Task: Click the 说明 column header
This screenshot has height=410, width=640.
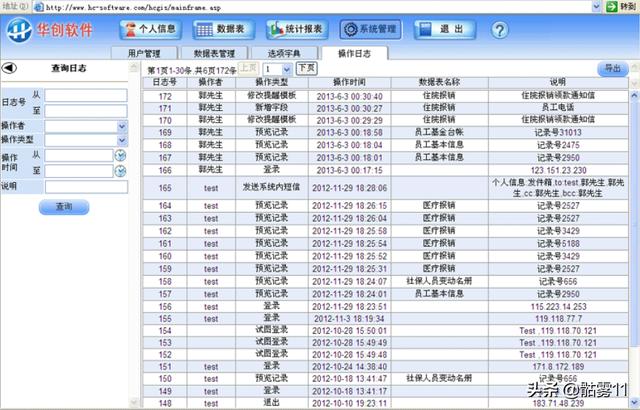Action: [x=558, y=82]
